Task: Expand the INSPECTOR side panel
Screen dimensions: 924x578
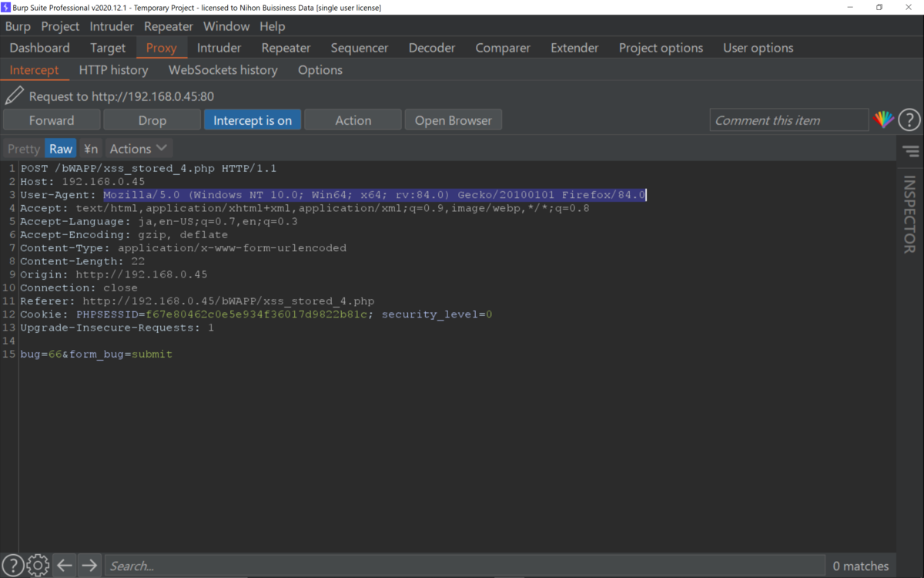Action: click(x=910, y=214)
